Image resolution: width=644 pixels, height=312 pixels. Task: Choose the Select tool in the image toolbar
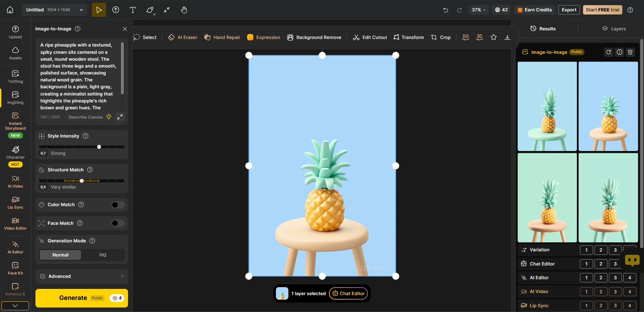point(145,37)
